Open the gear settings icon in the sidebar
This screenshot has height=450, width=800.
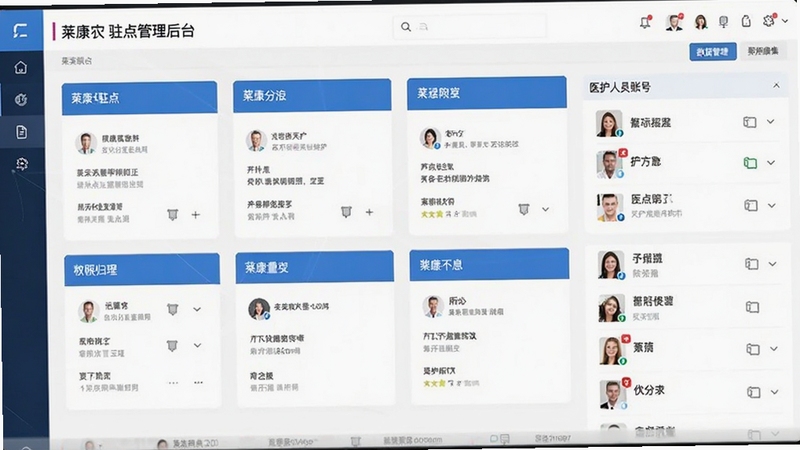(x=21, y=164)
